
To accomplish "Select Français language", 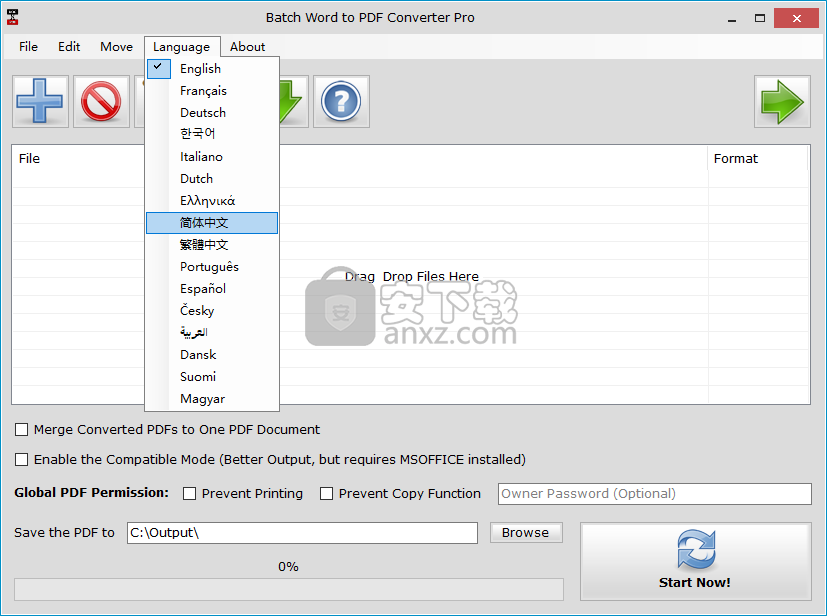I will click(x=212, y=91).
